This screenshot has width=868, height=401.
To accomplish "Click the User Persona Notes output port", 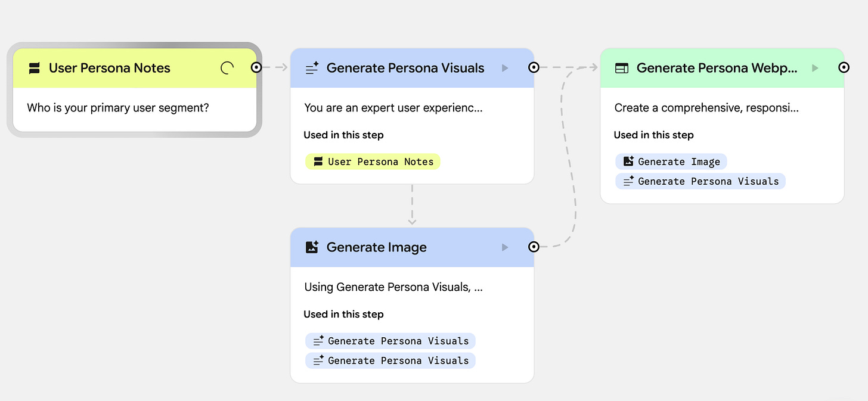I will click(x=256, y=67).
